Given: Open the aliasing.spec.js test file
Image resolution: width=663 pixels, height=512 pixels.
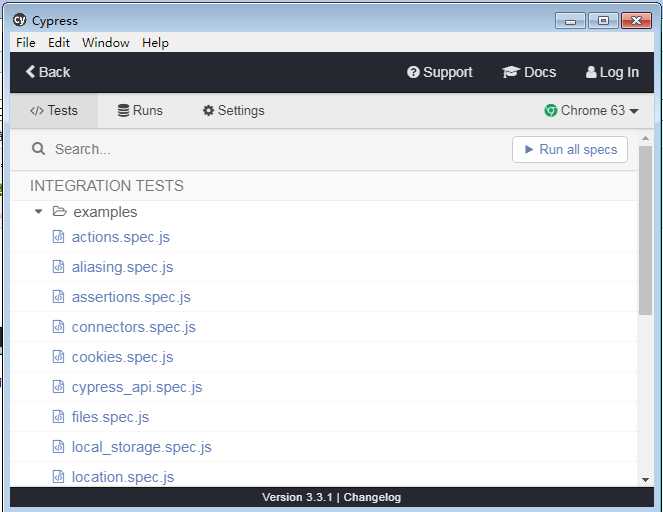Looking at the screenshot, I should 123,267.
